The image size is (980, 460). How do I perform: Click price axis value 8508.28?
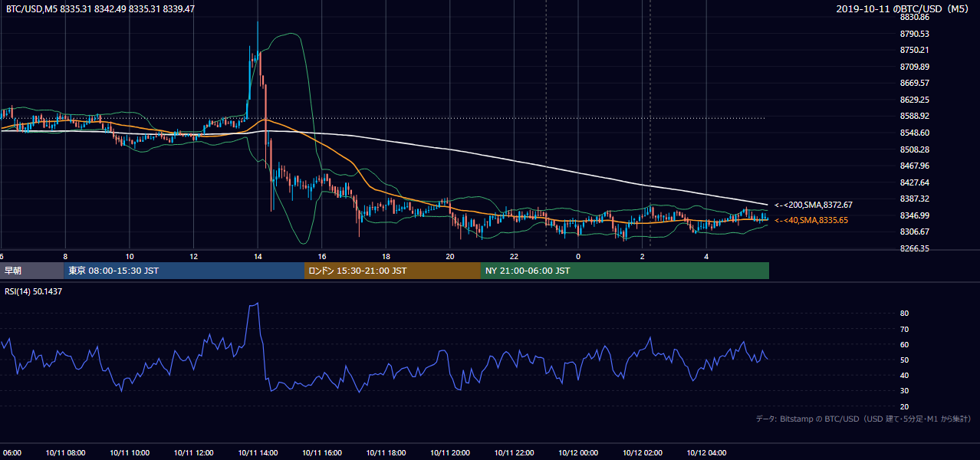click(x=914, y=150)
